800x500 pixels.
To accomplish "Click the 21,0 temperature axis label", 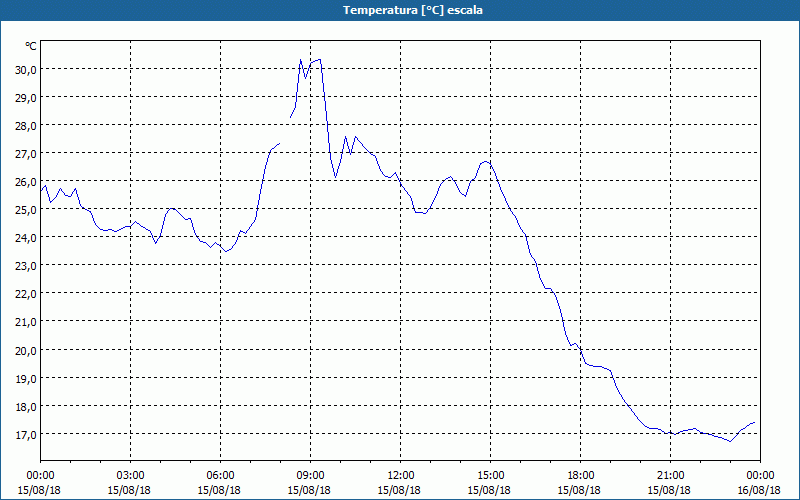I will pyautogui.click(x=26, y=322).
